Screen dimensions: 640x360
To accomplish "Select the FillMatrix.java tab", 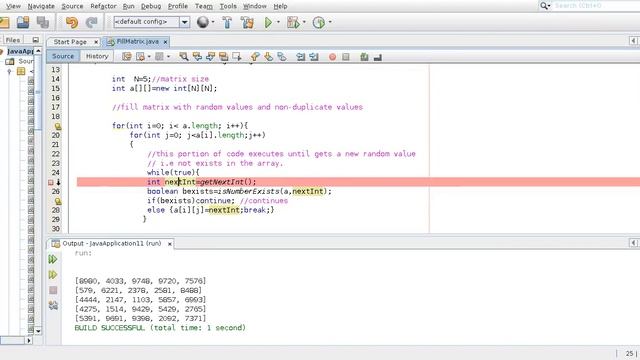I will click(138, 42).
